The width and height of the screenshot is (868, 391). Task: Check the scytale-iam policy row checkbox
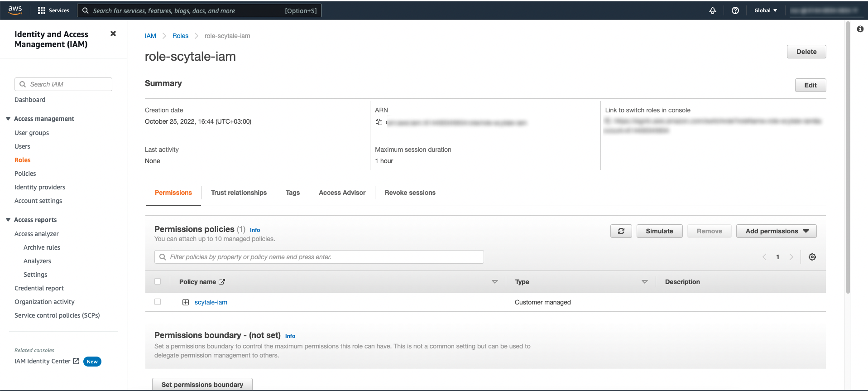158,302
